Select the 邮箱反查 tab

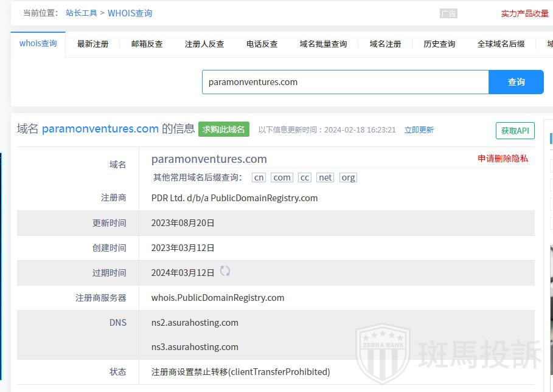[147, 44]
